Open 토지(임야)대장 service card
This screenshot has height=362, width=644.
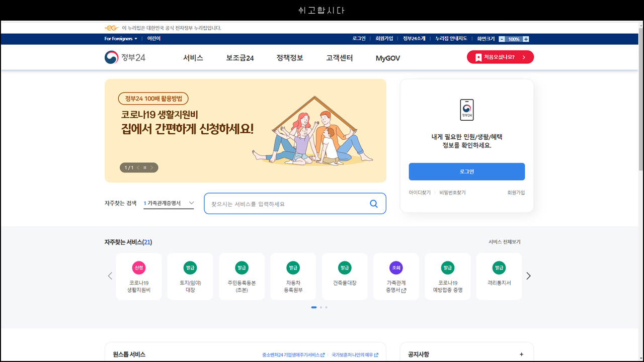tap(190, 277)
